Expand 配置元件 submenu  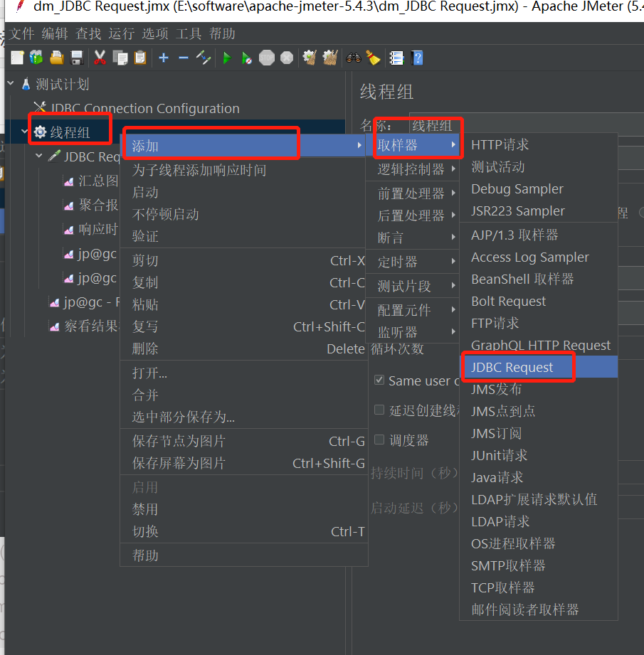[413, 310]
